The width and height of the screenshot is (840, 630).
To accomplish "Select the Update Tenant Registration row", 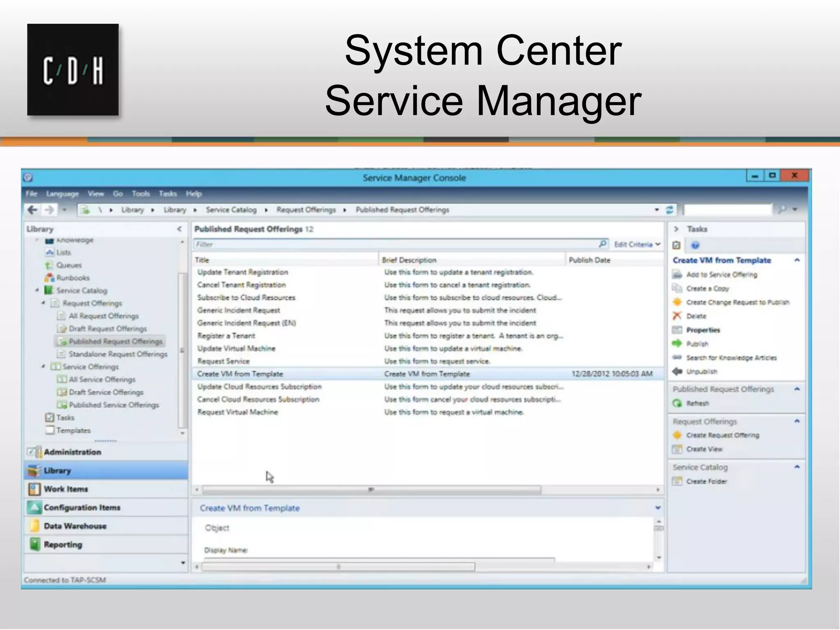I will tap(428, 272).
